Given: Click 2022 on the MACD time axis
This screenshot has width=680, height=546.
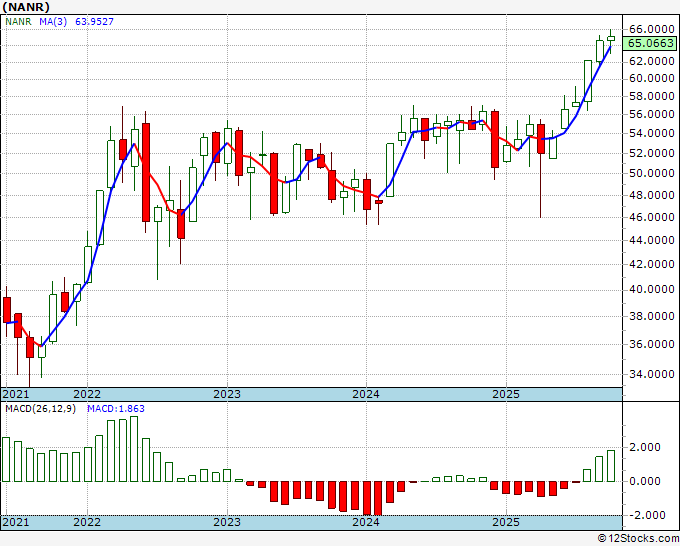Looking at the screenshot, I should [87, 522].
